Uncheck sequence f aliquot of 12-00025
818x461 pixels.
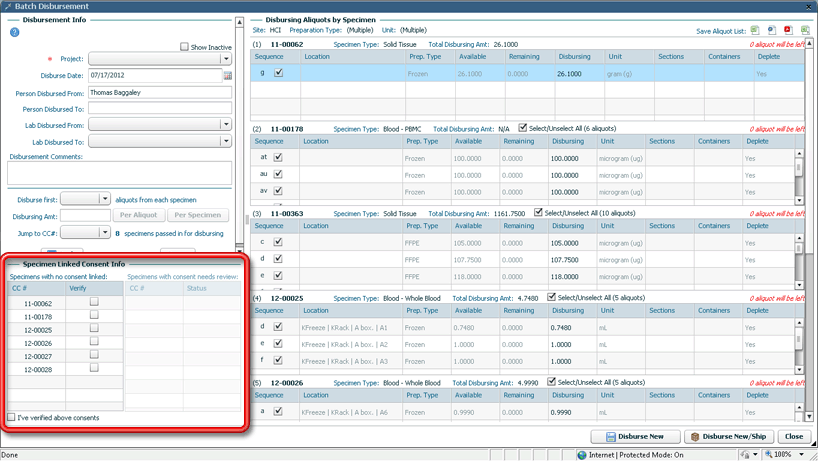pos(278,360)
